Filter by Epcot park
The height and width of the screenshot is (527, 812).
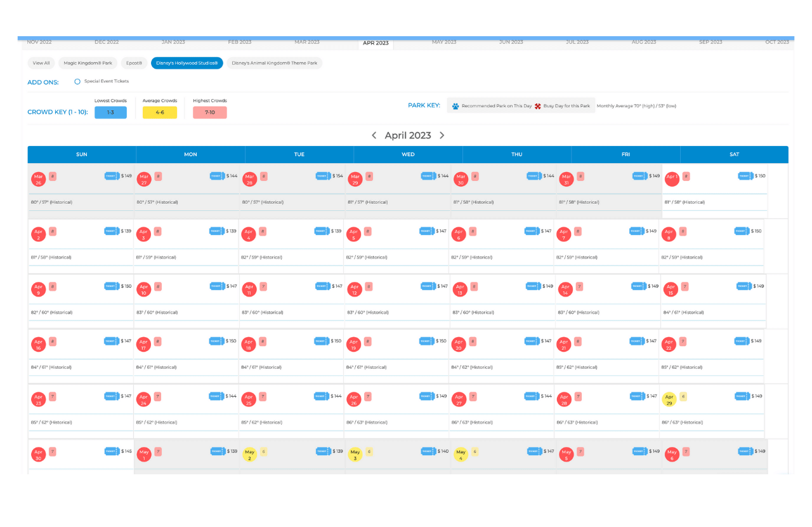134,63
